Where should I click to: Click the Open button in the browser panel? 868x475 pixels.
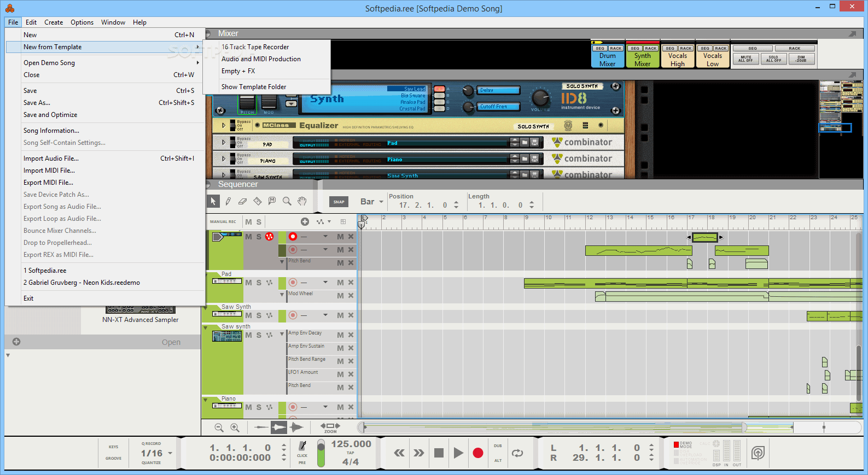[171, 342]
